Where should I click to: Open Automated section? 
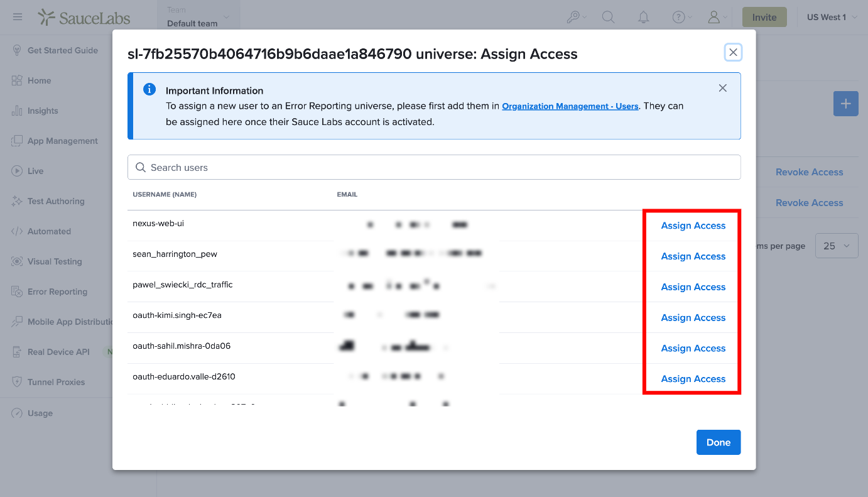coord(49,231)
